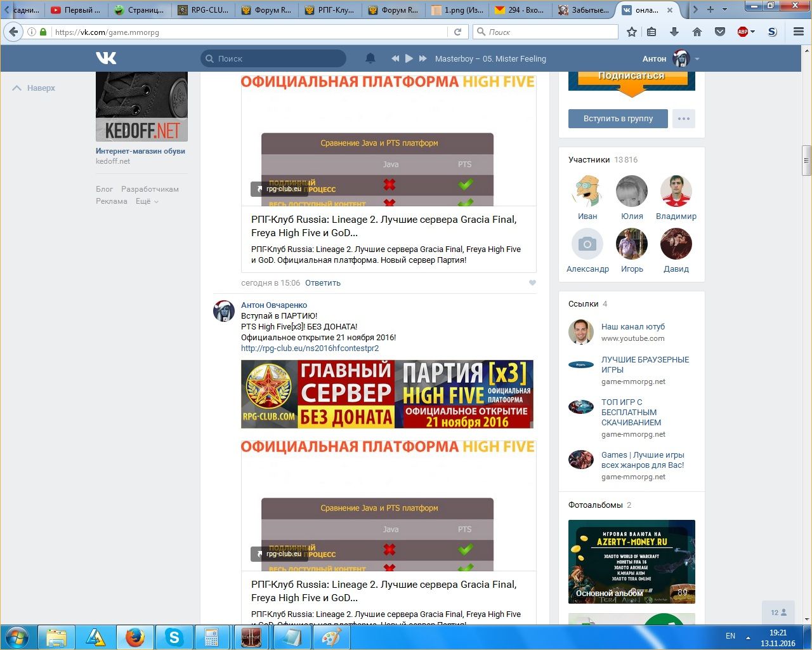Screen dimensions: 812x650
Task: Open the Наш канал ютуб link
Action: [x=633, y=327]
